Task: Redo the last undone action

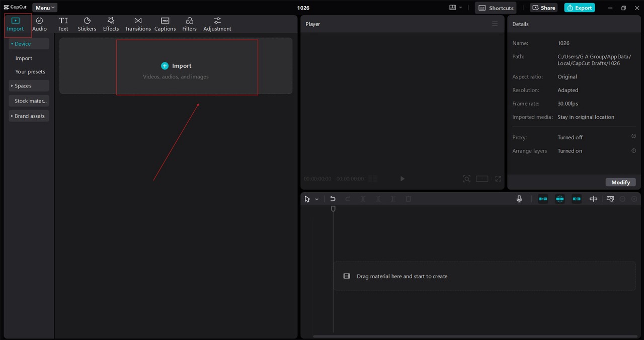Action: [348, 199]
